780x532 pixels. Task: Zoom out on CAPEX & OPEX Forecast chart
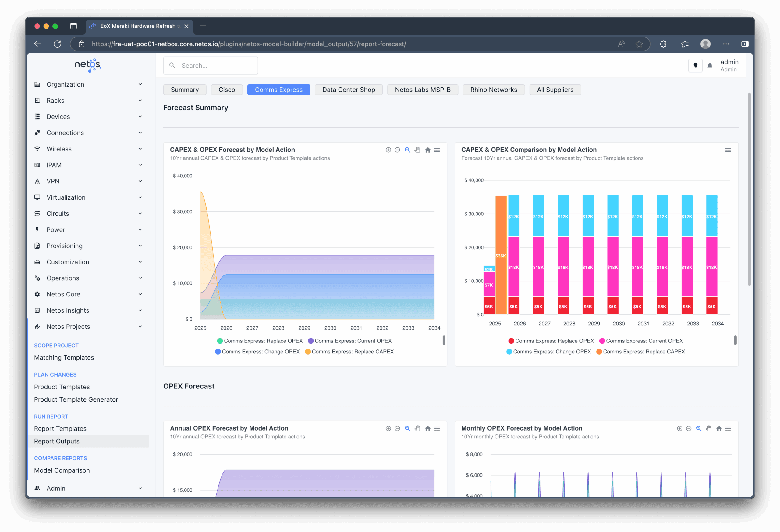pyautogui.click(x=397, y=150)
